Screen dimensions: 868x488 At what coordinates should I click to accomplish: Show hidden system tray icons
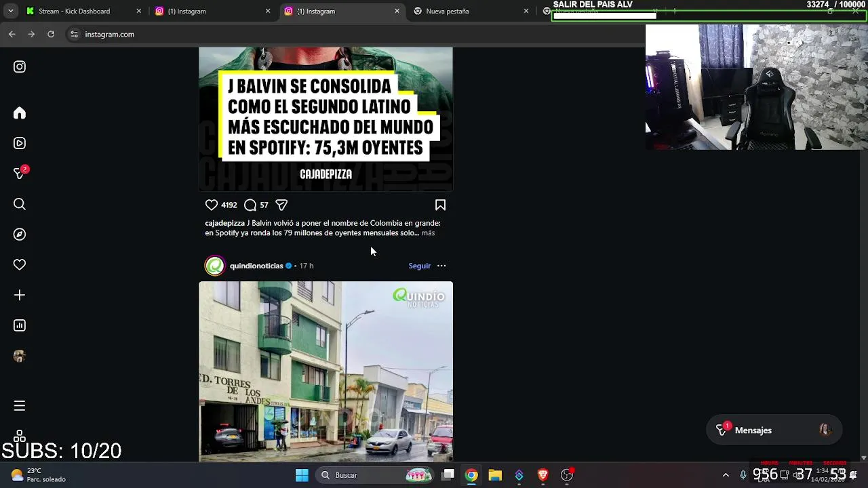point(726,475)
